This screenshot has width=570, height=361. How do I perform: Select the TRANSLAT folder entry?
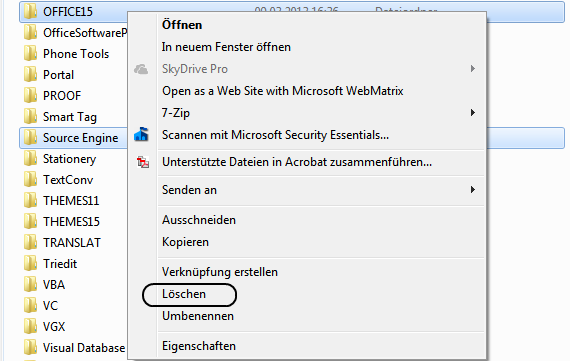click(x=62, y=243)
